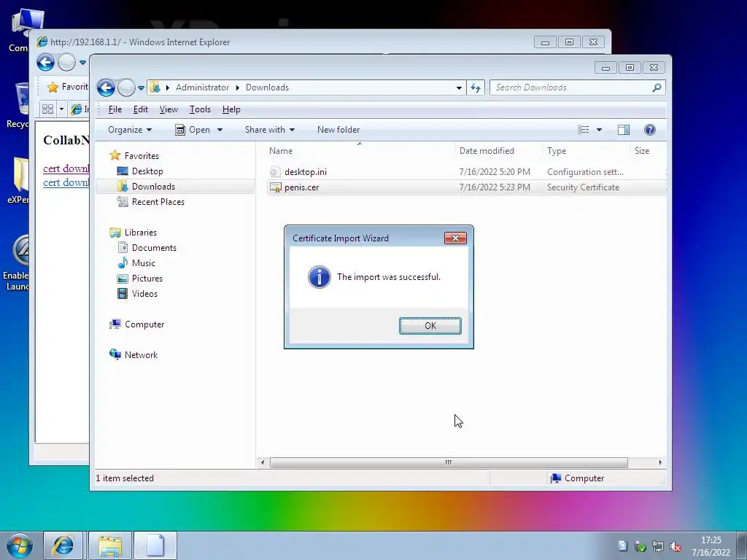
Task: Click the first cert download link
Action: pos(66,168)
